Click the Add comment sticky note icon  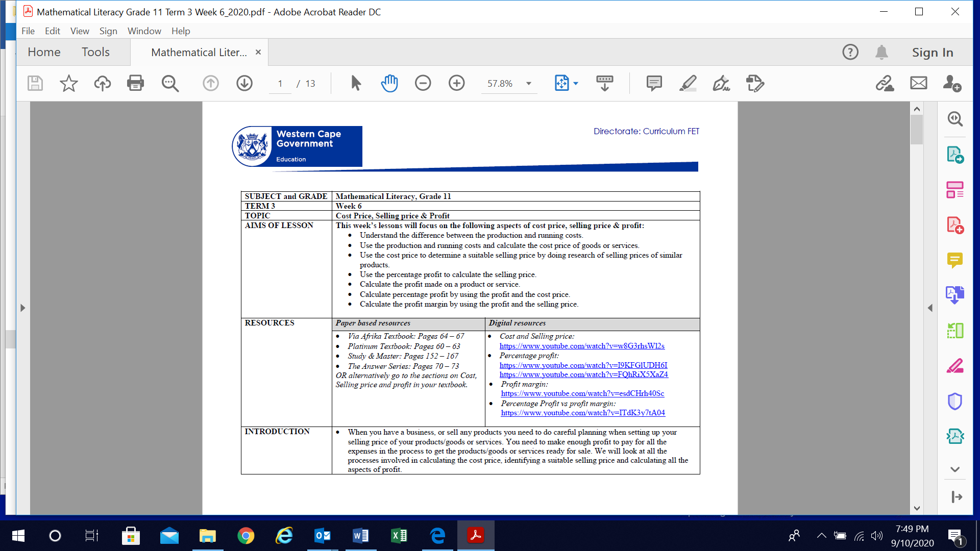click(654, 83)
